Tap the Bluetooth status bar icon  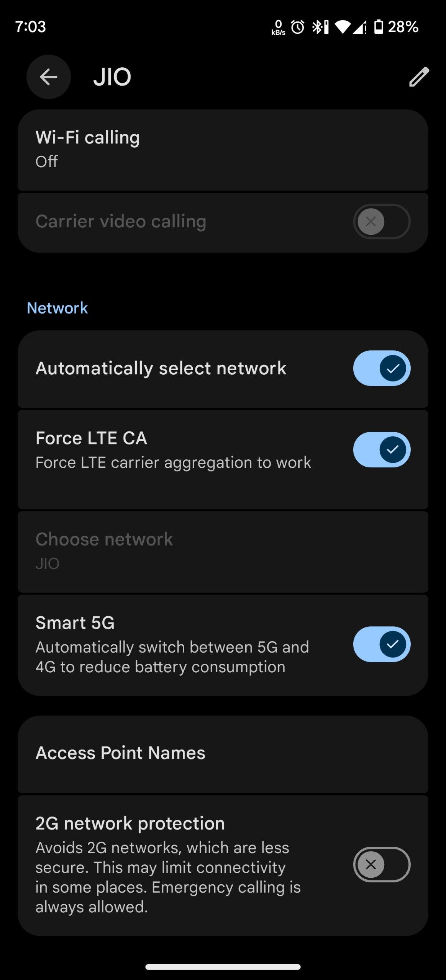(x=320, y=27)
